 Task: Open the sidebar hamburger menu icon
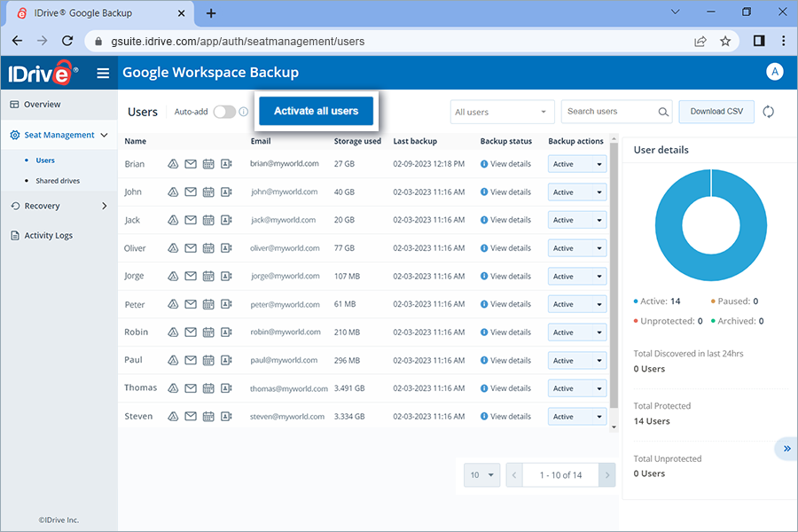[x=104, y=73]
